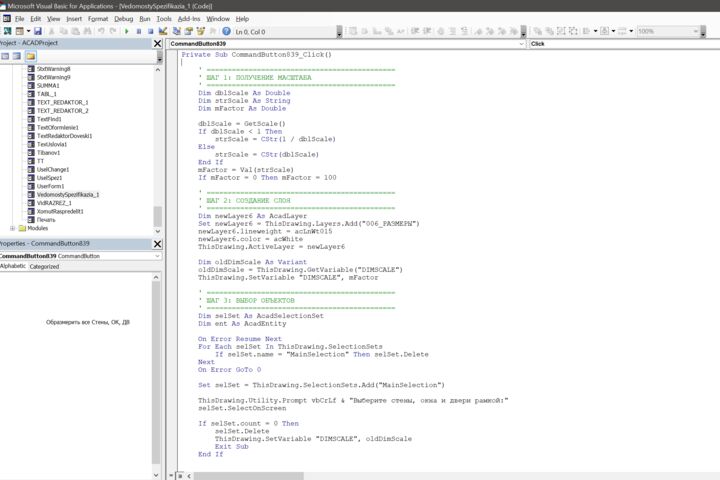Select Tibanov1 form in project tree

tap(48, 153)
